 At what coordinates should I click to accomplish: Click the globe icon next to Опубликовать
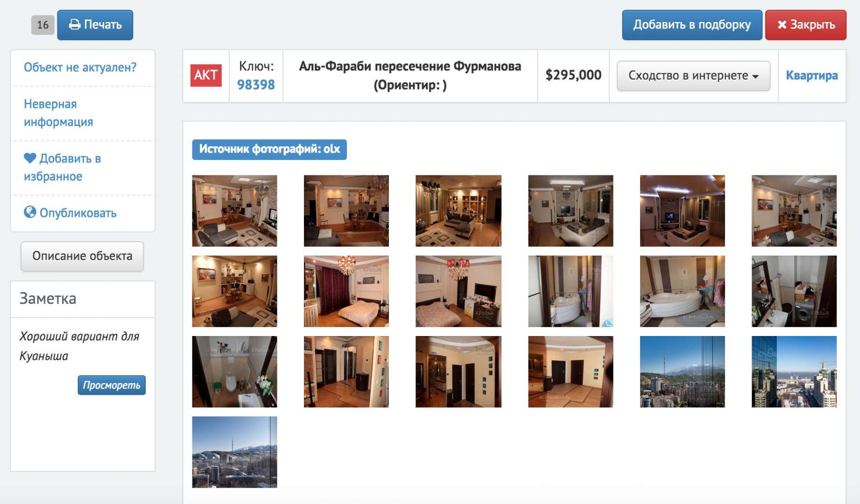coord(30,212)
